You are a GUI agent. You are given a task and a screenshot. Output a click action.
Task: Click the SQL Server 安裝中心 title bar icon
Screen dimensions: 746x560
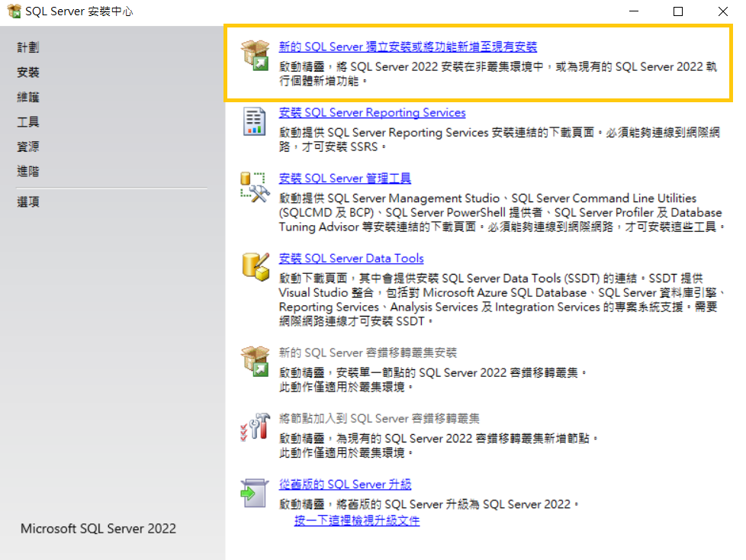coord(14,11)
